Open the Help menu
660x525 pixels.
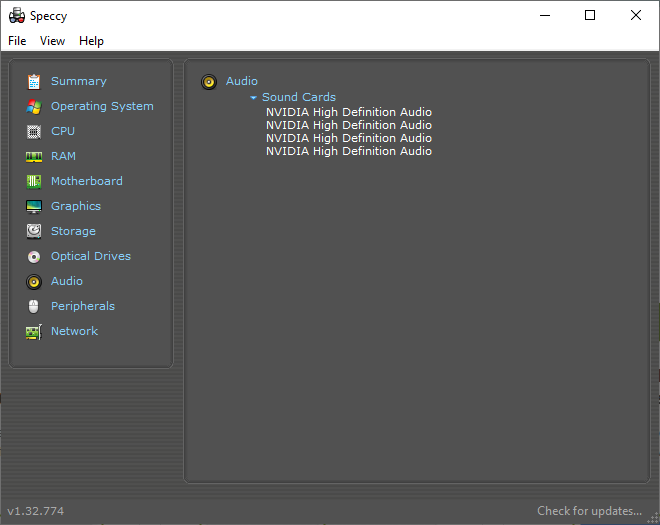91,41
